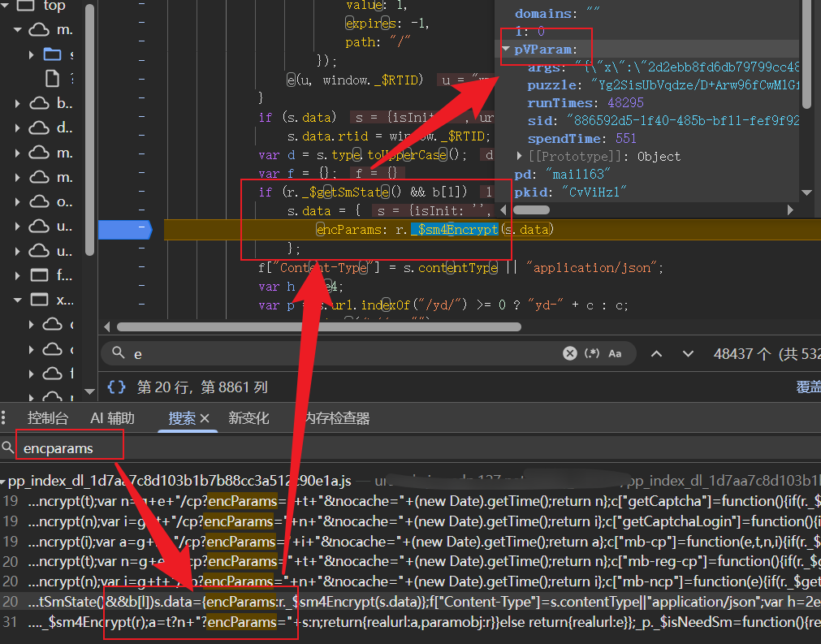Viewport: 821px width, 644px height.
Task: Select the document file icon in tree
Action: (52, 79)
